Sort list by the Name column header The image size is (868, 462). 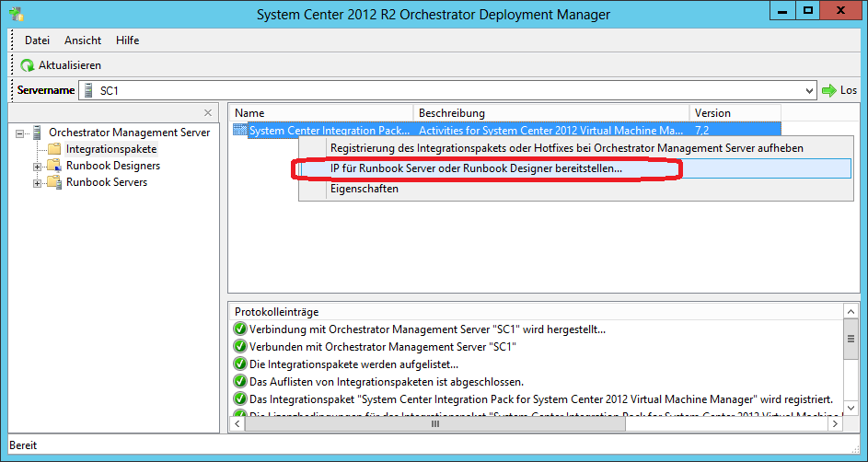(x=321, y=113)
